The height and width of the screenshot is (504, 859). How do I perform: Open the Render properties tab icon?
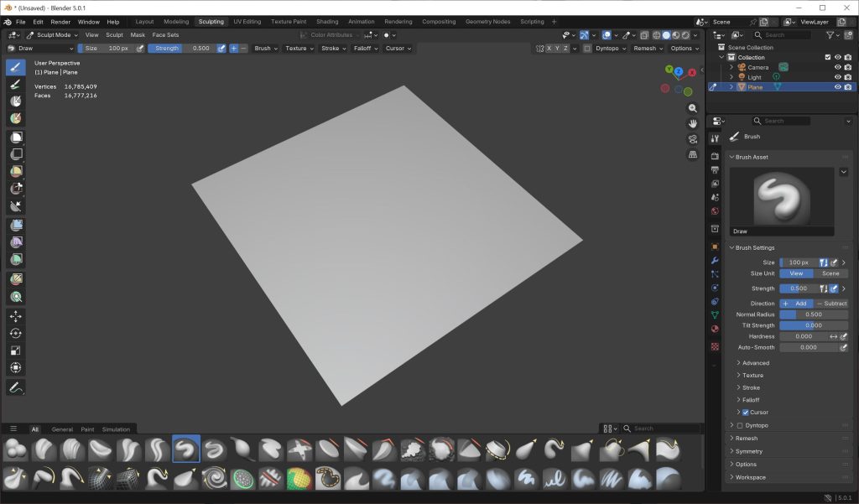(x=715, y=157)
